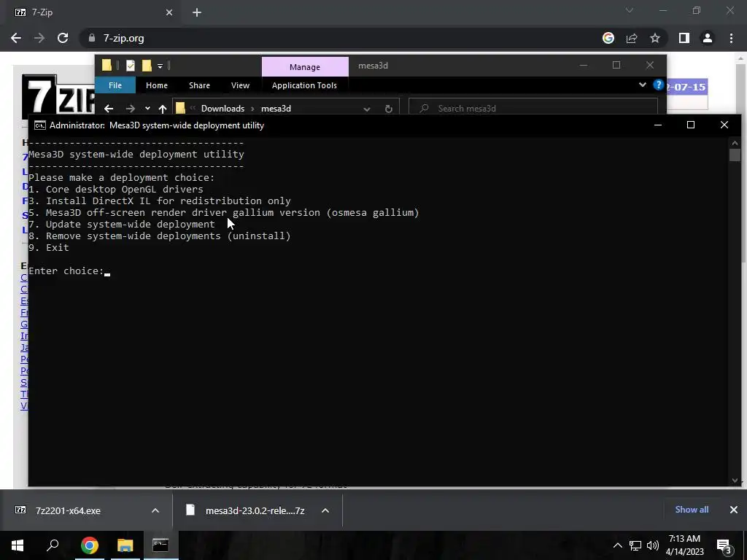Viewport: 747px width, 560px height.
Task: Toggle Chrome side panel icon
Action: point(684,38)
